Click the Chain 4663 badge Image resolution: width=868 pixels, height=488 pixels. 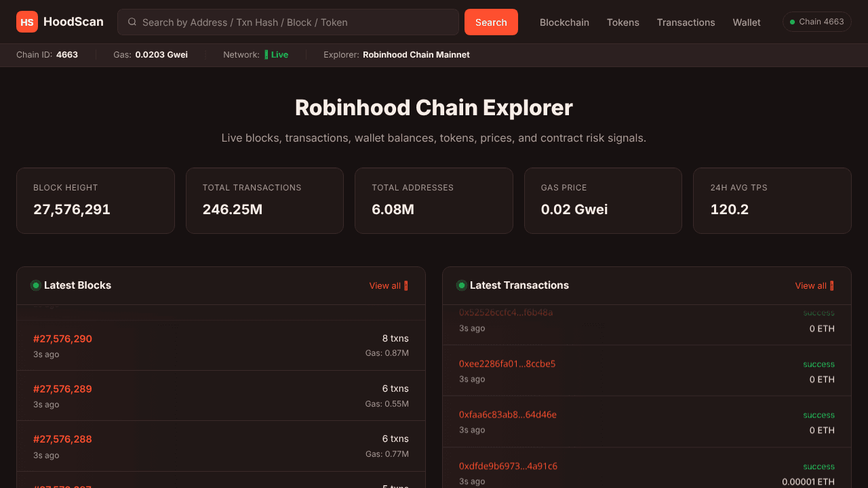point(817,22)
